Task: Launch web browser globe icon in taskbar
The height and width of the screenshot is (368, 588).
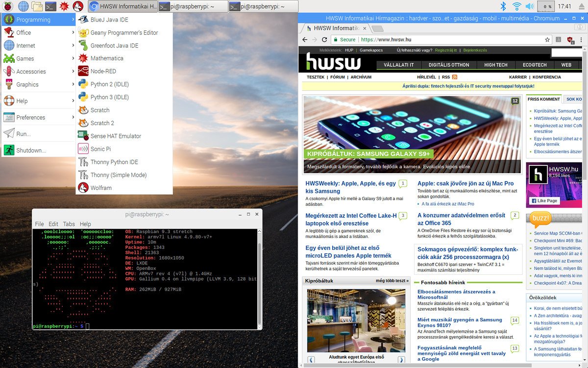Action: point(23,6)
